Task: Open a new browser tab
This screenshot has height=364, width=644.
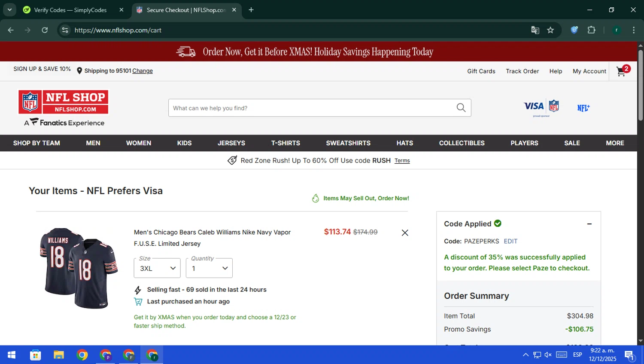Action: click(x=251, y=10)
